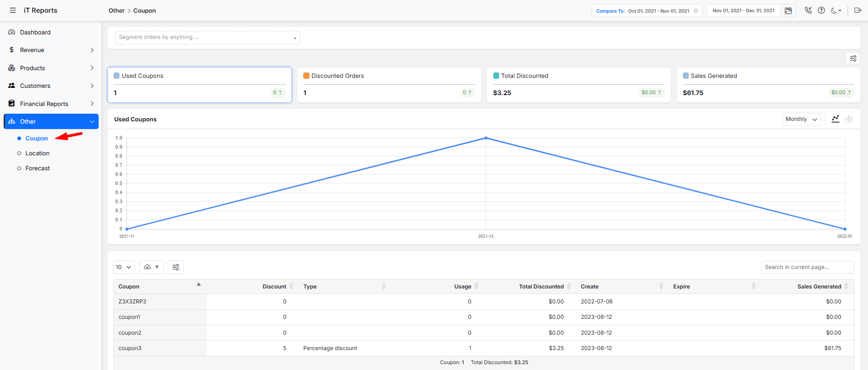Screen dimensions: 868x370
Task: Click the hamburger menu icon
Action: (x=13, y=10)
